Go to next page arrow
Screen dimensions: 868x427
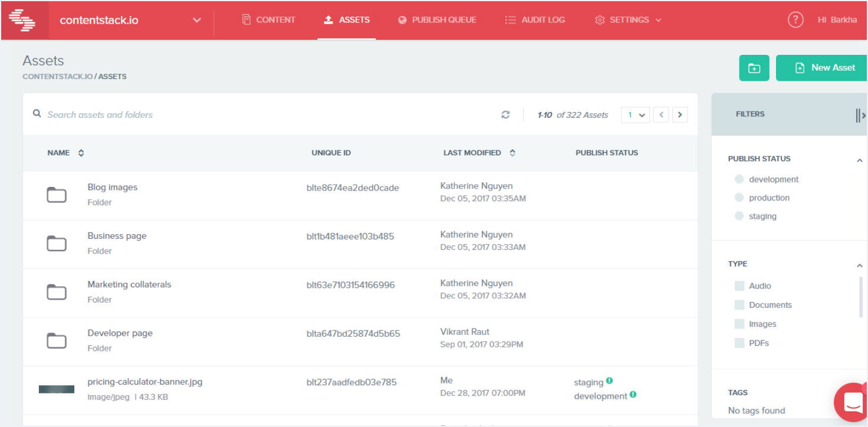click(x=680, y=115)
